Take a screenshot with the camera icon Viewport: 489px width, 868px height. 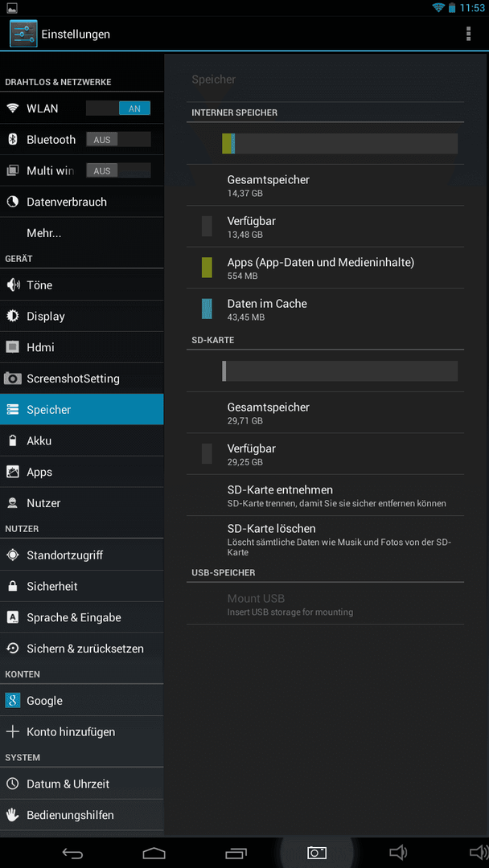tap(317, 853)
